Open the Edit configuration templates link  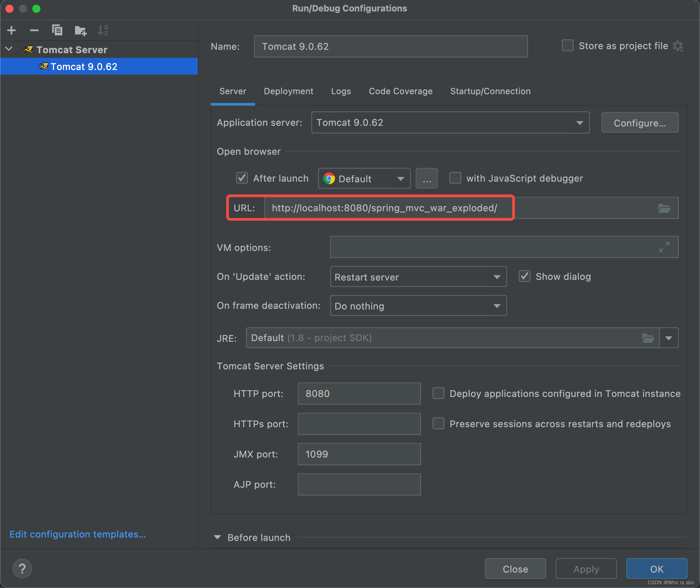[x=77, y=534]
